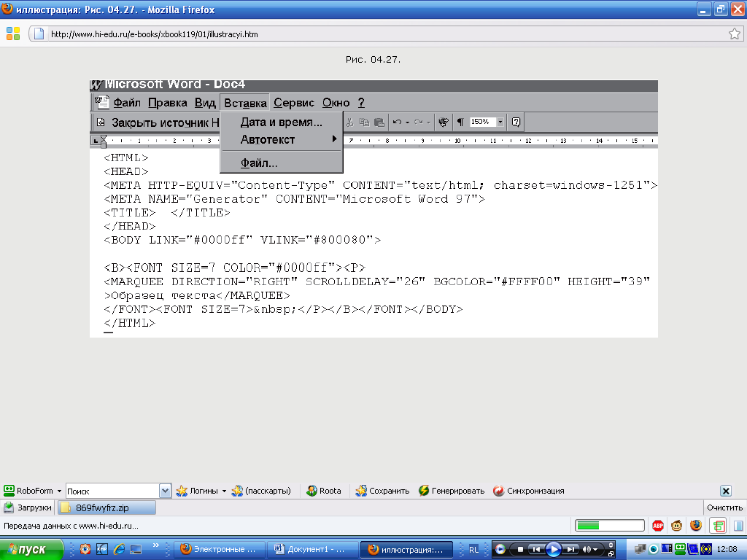Click the page icon inside the URL field
Screen dimensions: 747x560
[x=39, y=34]
